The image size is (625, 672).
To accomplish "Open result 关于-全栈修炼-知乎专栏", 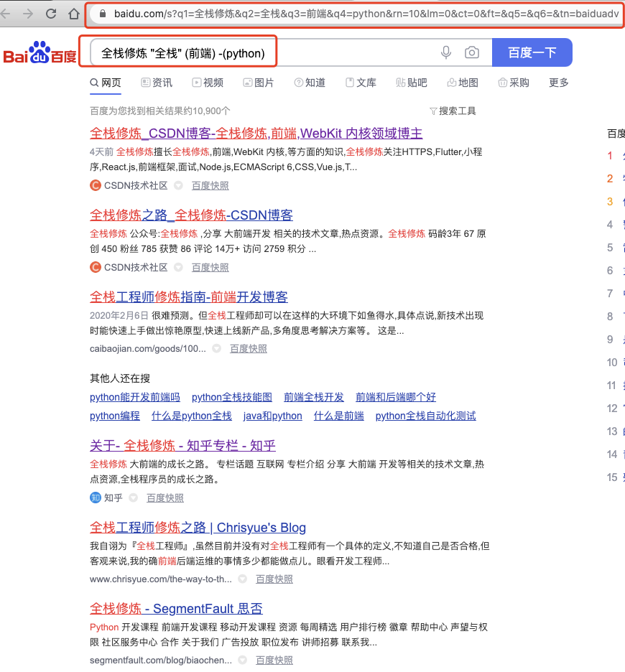I will pos(182,446).
